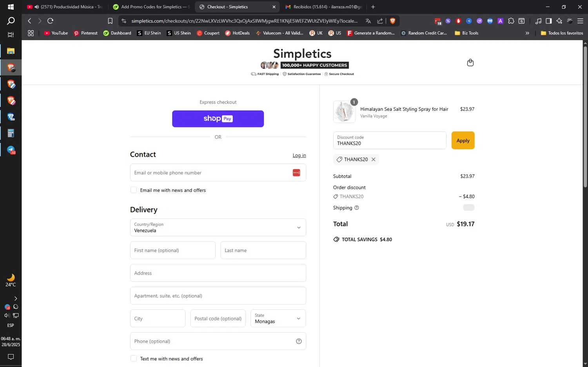
Task: Open the State dropdown showing Monagas
Action: [278, 318]
